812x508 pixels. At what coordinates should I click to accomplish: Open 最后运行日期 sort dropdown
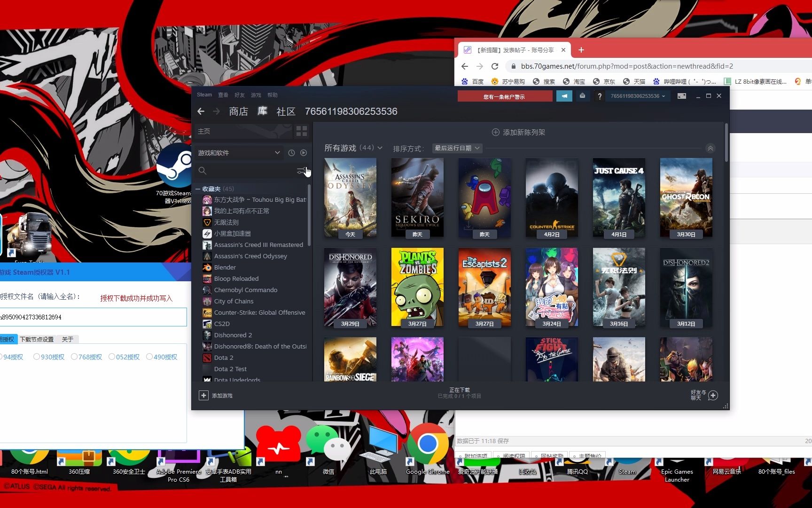pos(457,148)
